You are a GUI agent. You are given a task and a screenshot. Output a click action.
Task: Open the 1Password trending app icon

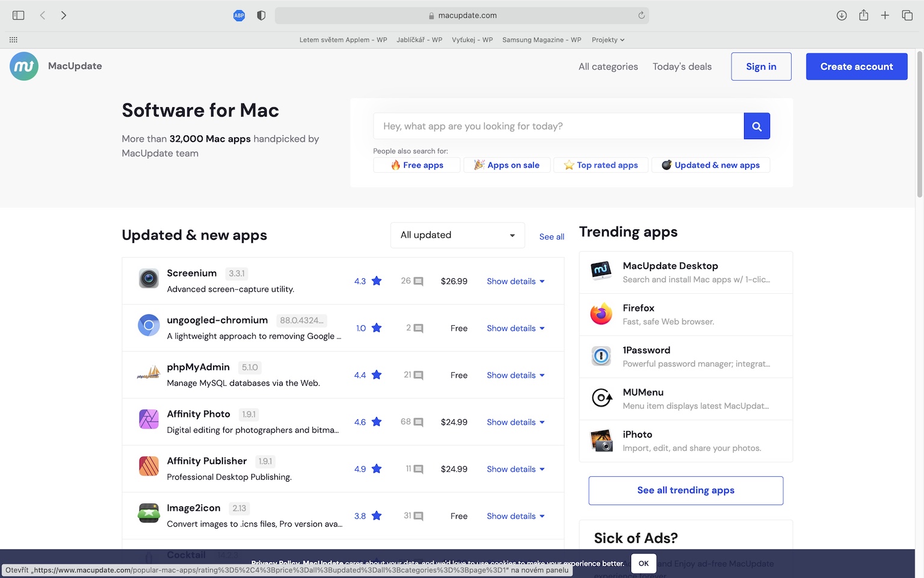(601, 356)
